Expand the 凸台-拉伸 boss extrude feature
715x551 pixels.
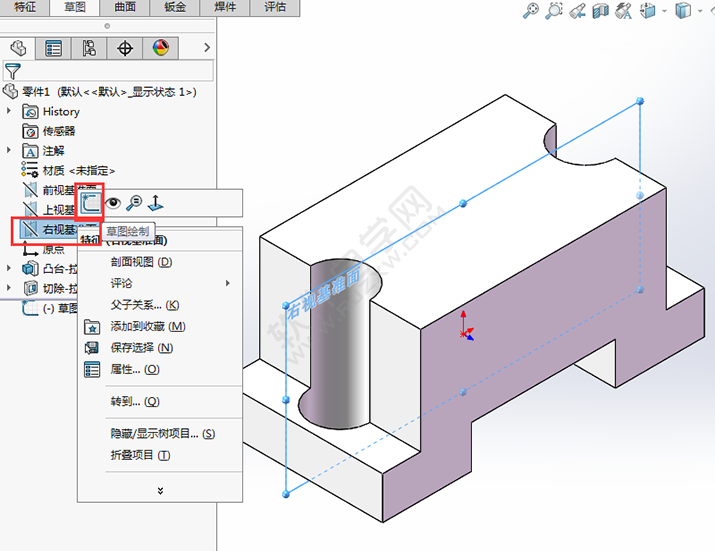9,268
